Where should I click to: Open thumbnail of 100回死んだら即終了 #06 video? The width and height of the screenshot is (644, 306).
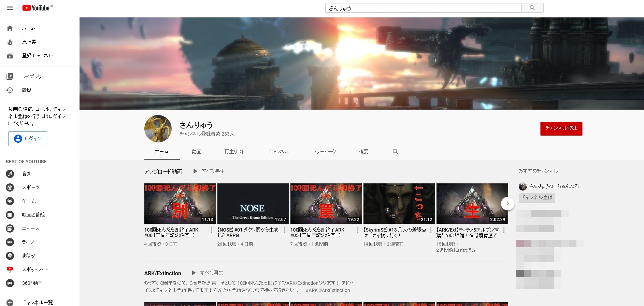pyautogui.click(x=180, y=204)
